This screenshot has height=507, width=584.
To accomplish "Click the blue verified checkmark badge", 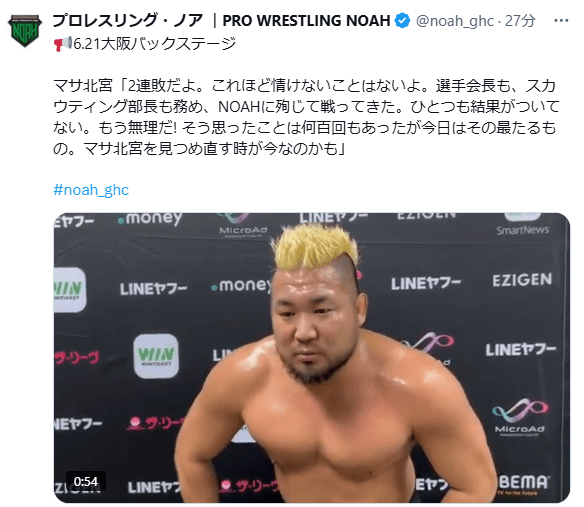I will [x=403, y=21].
